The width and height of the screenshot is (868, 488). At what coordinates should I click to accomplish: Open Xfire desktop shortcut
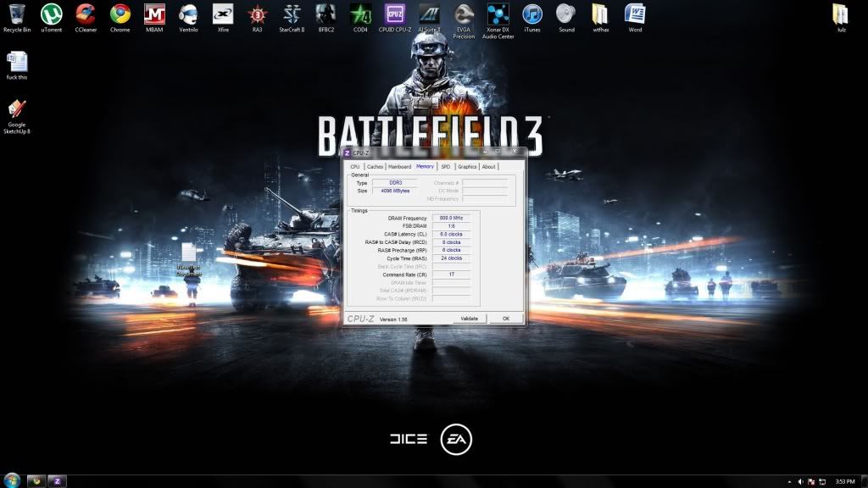pos(223,18)
